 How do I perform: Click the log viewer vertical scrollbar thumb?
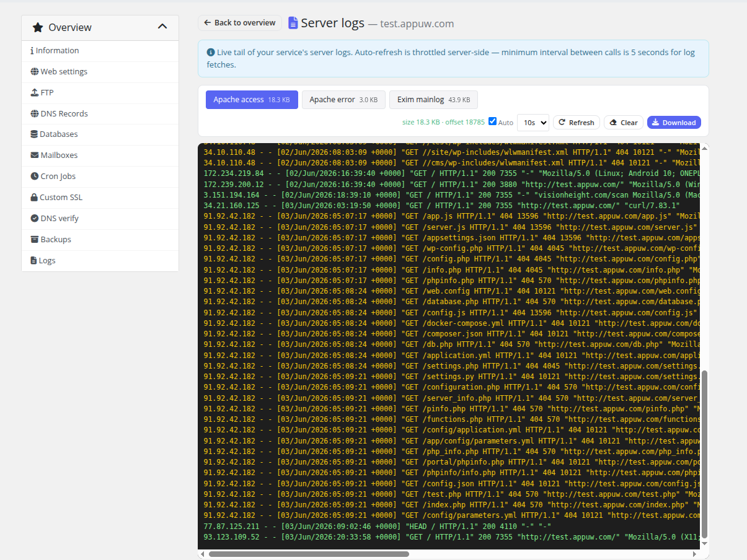705,455
